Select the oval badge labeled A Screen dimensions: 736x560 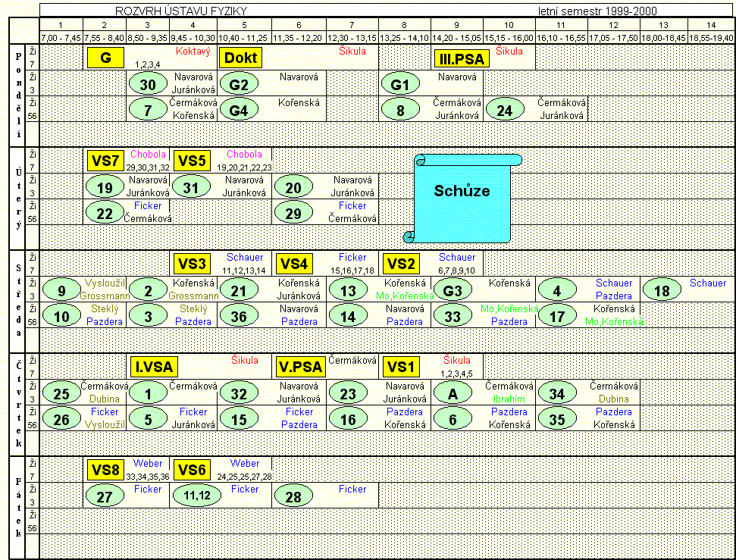click(453, 393)
